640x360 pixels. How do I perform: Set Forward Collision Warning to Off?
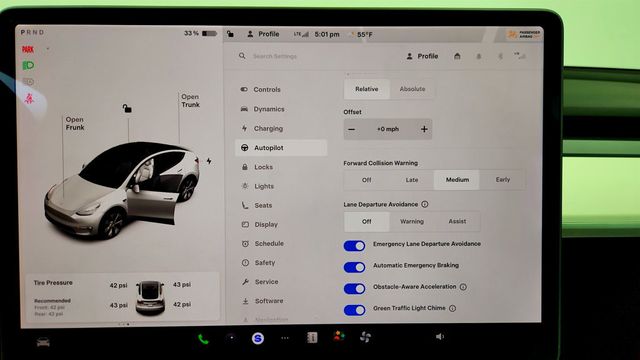[367, 180]
